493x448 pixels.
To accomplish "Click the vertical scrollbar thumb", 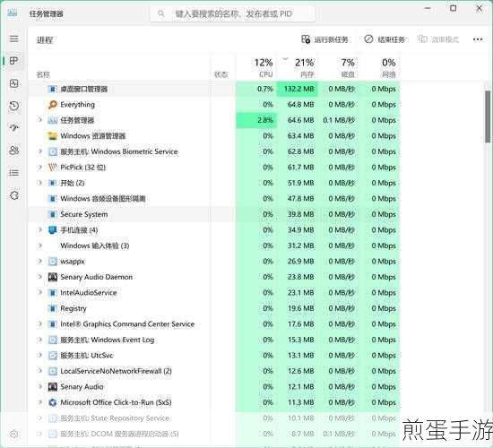I will tap(488, 116).
